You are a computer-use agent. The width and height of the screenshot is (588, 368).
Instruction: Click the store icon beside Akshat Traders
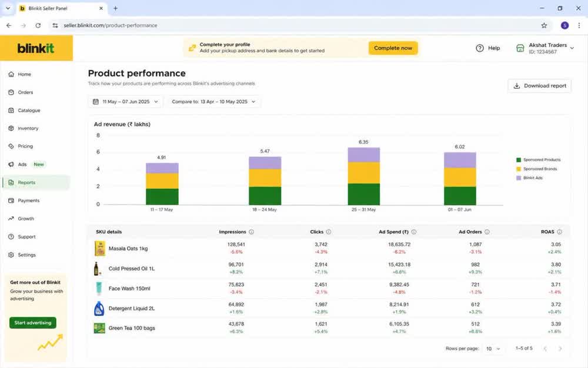pyautogui.click(x=520, y=48)
